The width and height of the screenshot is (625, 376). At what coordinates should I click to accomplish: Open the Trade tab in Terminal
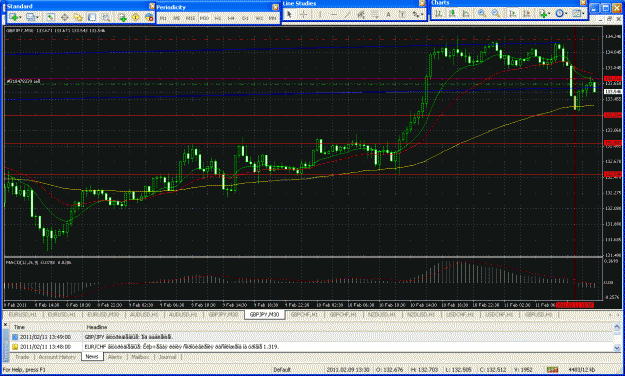(x=22, y=357)
